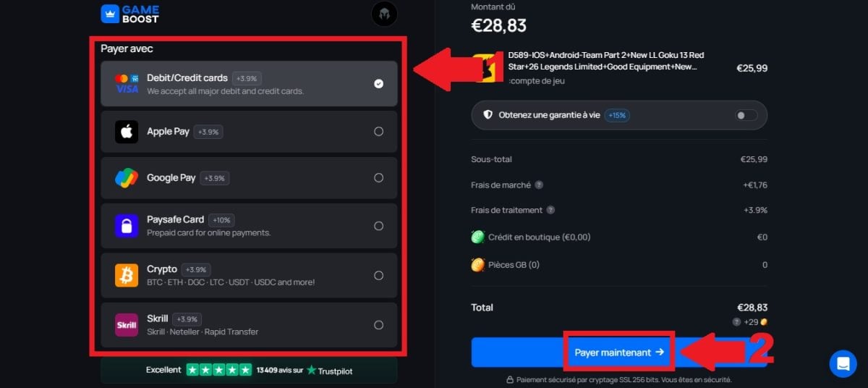
Task: Click the Google Pay logo icon
Action: pos(127,178)
